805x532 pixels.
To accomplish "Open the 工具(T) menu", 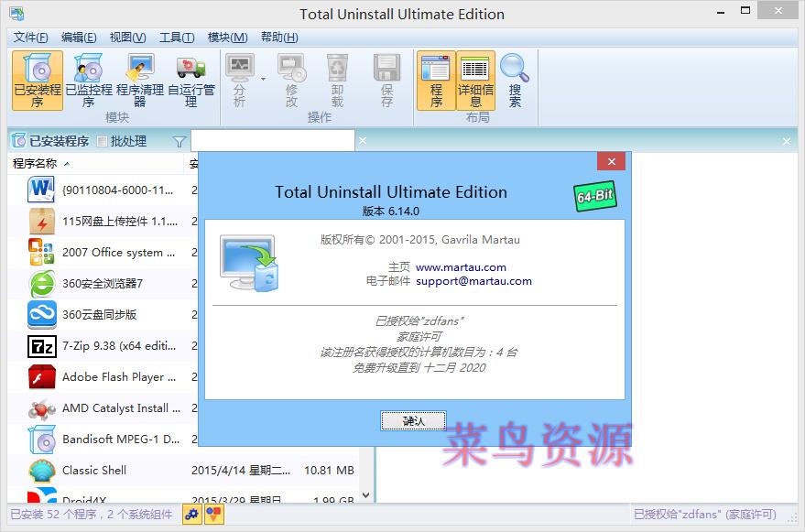I will point(177,38).
